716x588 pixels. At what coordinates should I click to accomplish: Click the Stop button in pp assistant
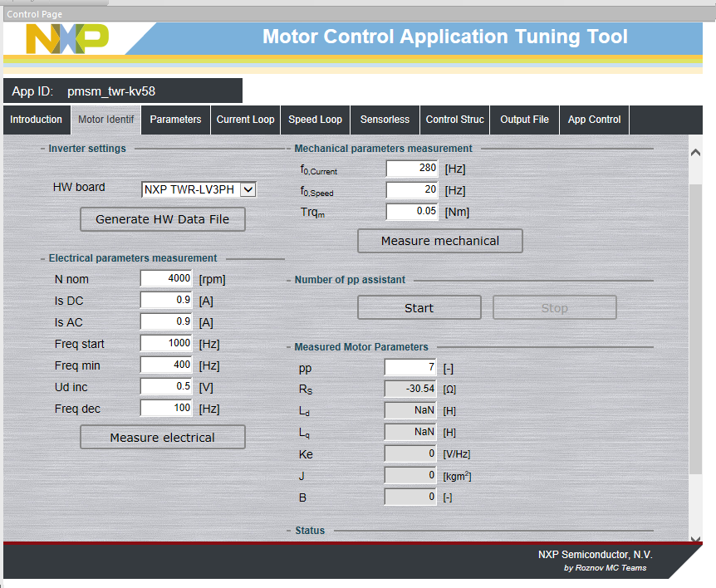555,307
